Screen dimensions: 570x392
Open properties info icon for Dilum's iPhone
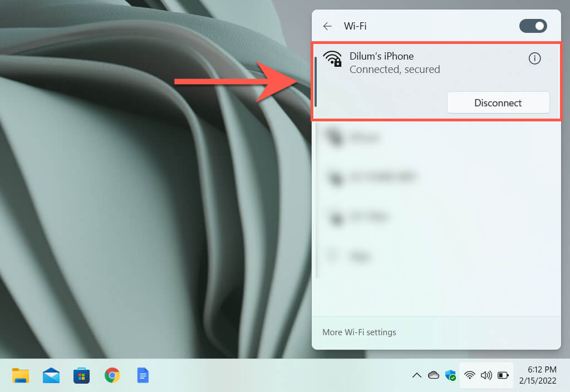534,58
